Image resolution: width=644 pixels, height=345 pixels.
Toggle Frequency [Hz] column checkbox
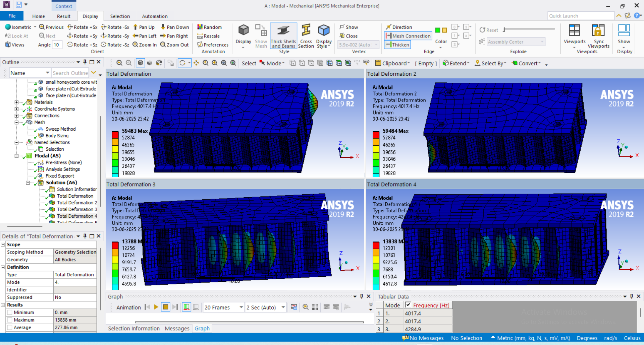[408, 305]
